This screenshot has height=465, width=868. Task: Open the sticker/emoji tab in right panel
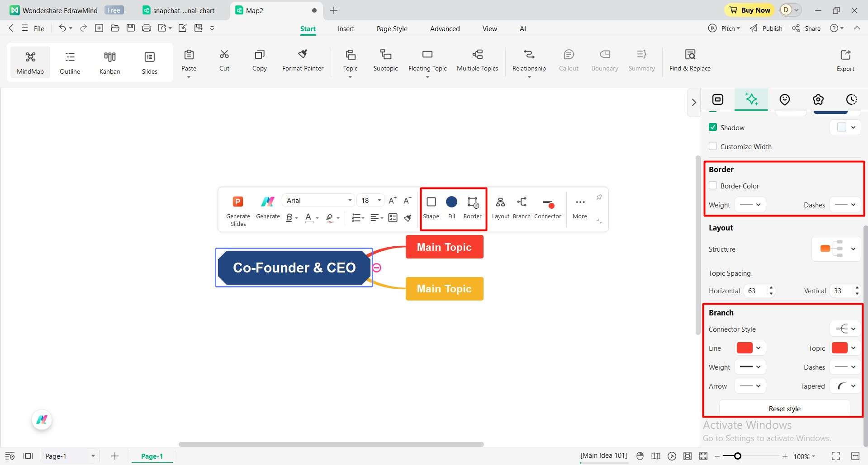(x=785, y=99)
